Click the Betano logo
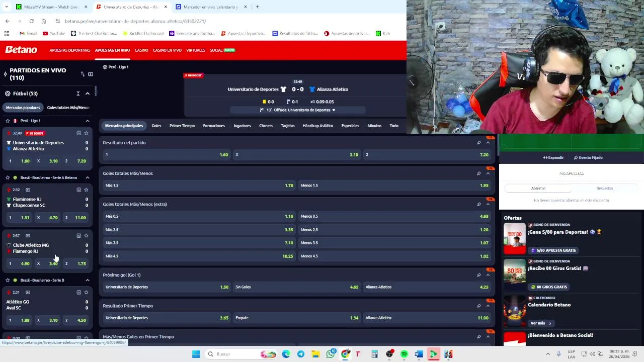The width and height of the screenshot is (644, 362). click(21, 50)
